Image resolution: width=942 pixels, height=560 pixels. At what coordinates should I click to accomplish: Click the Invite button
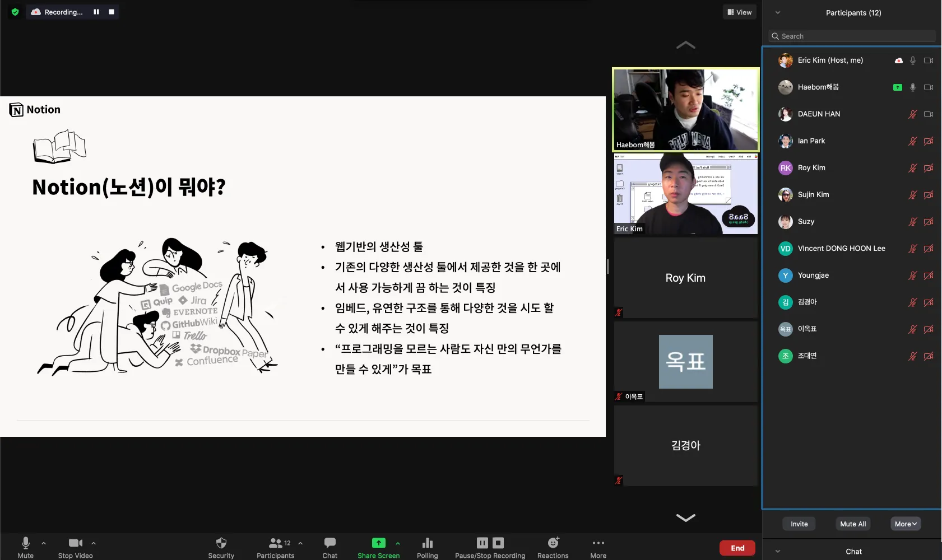coord(799,524)
